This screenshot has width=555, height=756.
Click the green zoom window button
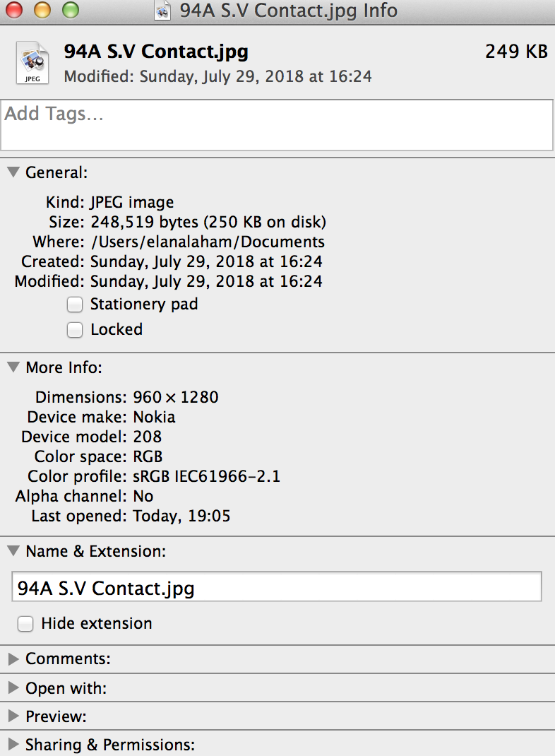pyautogui.click(x=71, y=10)
